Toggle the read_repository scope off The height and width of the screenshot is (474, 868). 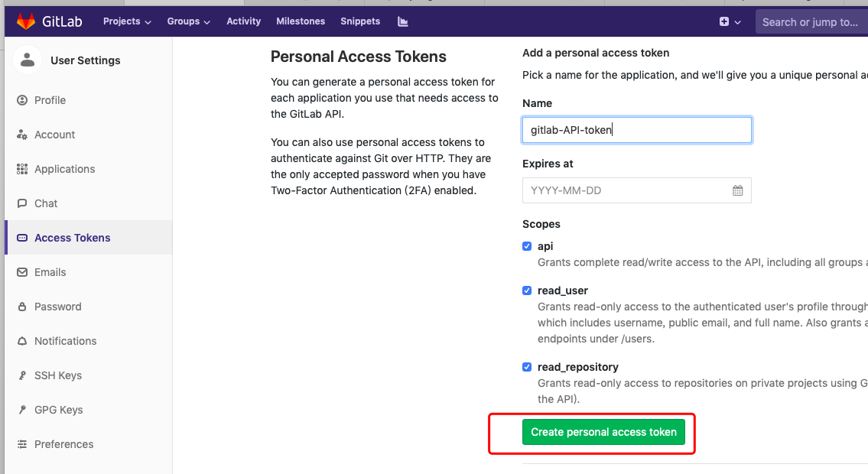pyautogui.click(x=527, y=367)
